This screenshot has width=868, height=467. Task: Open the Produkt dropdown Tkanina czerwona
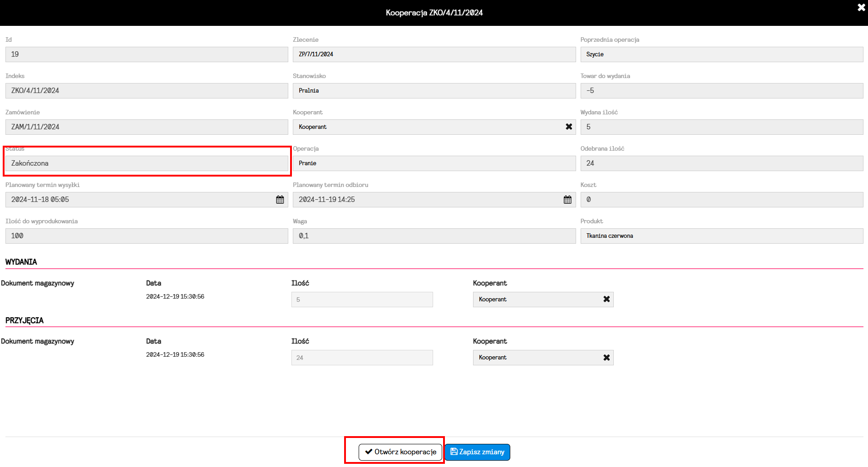[721, 236]
